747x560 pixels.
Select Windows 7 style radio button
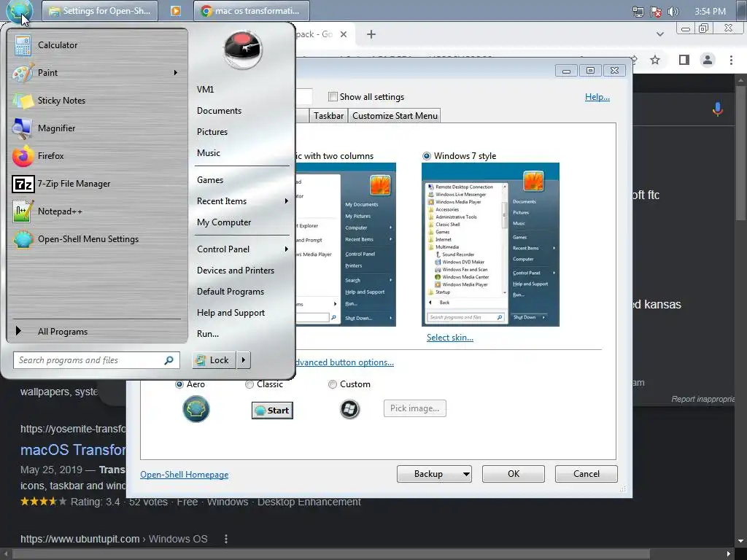(x=426, y=156)
